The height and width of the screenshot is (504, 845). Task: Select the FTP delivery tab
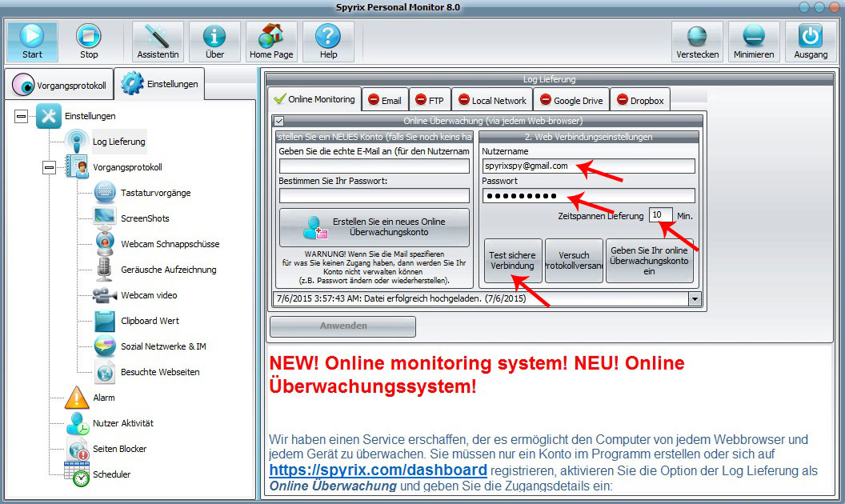[430, 100]
